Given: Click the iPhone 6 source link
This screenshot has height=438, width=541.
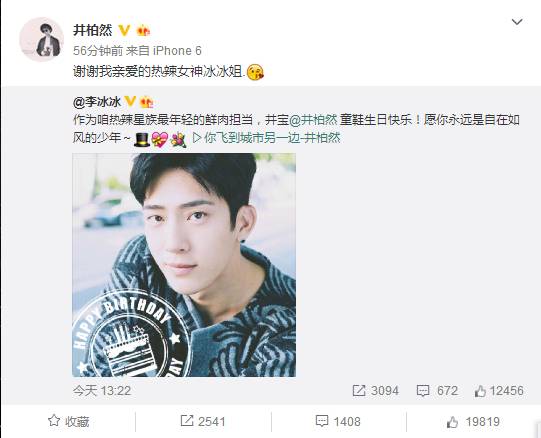Looking at the screenshot, I should point(177,51).
